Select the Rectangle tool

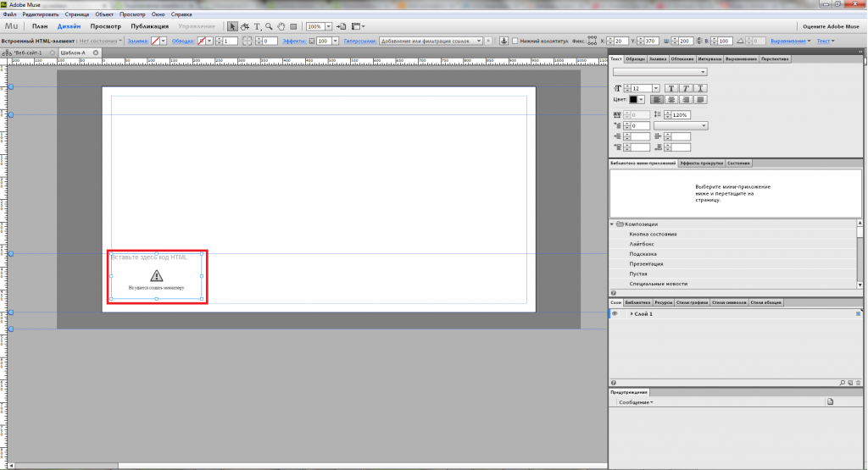click(292, 26)
